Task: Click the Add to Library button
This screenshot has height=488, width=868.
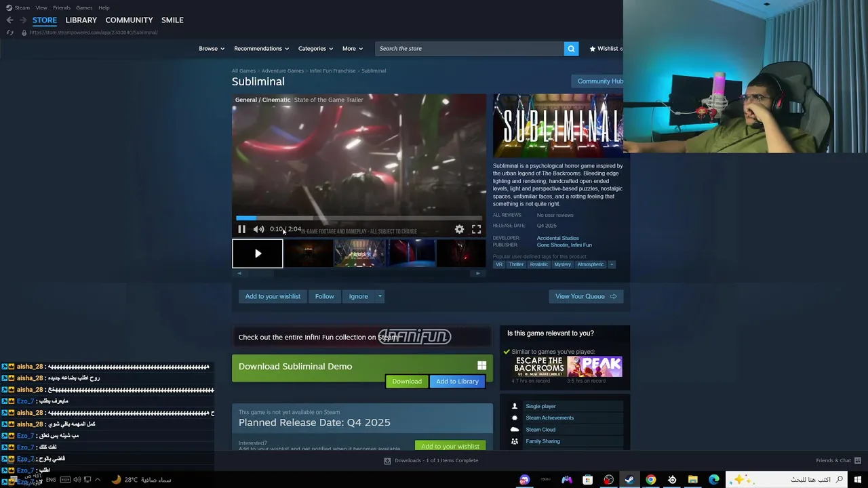Action: (457, 382)
